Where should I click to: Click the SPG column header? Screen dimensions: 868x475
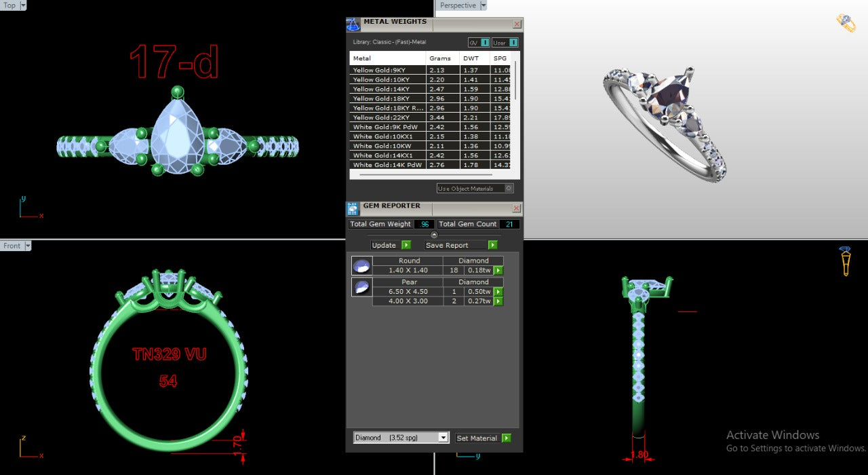point(501,58)
